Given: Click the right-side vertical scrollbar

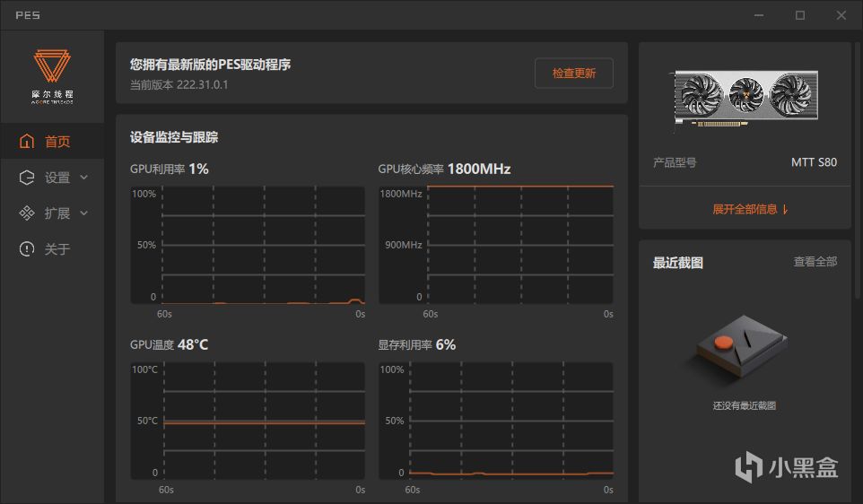Looking at the screenshot, I should [x=857, y=170].
